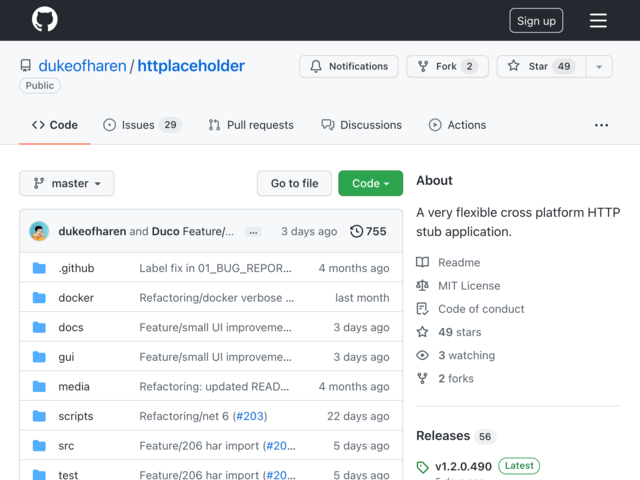Click the Go to file button
Screen dimensions: 640x480
tap(294, 183)
